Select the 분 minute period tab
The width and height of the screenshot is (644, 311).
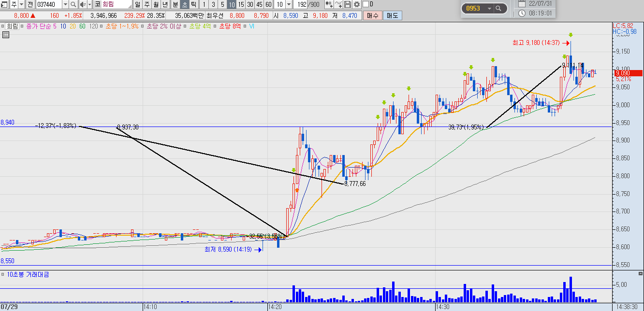(175, 4)
